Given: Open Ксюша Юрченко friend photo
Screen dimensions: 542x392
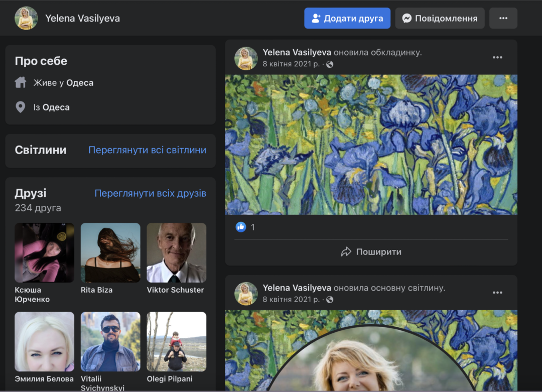Looking at the screenshot, I should (x=44, y=252).
